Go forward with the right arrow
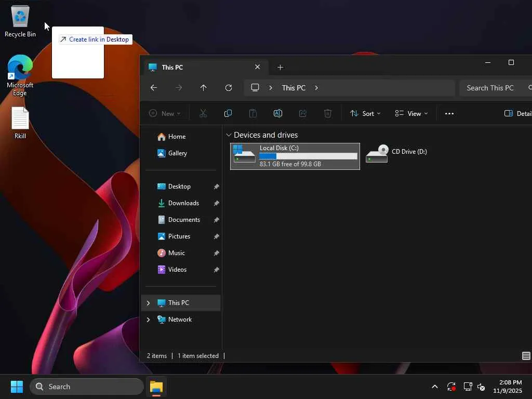532x399 pixels. (179, 88)
